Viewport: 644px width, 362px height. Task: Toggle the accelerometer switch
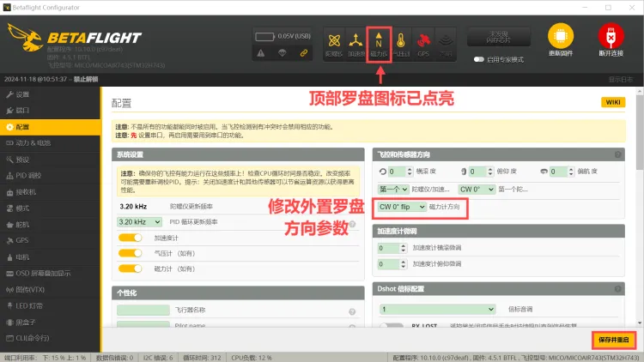tap(130, 238)
